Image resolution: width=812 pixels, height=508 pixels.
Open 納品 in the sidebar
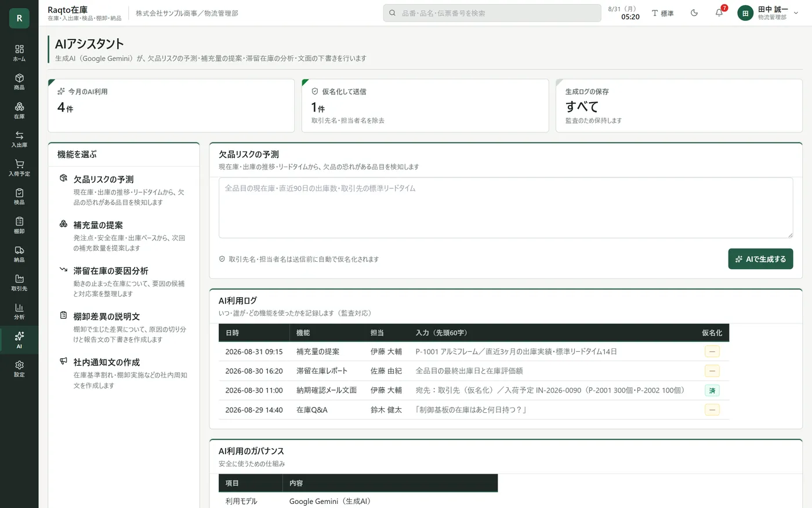coord(19,254)
